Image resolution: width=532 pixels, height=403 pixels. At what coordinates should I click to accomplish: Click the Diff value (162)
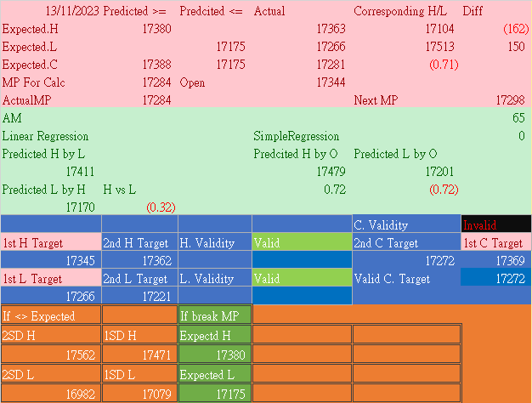515,29
